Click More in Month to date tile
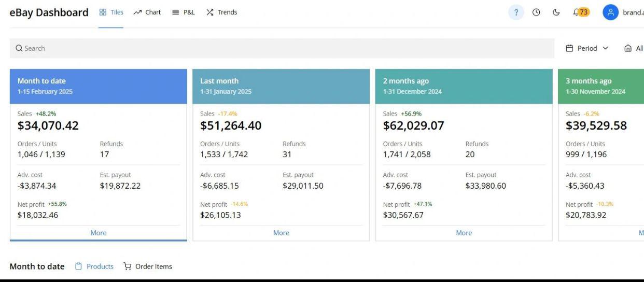Viewport: 644px width, 282px height. pyautogui.click(x=99, y=233)
